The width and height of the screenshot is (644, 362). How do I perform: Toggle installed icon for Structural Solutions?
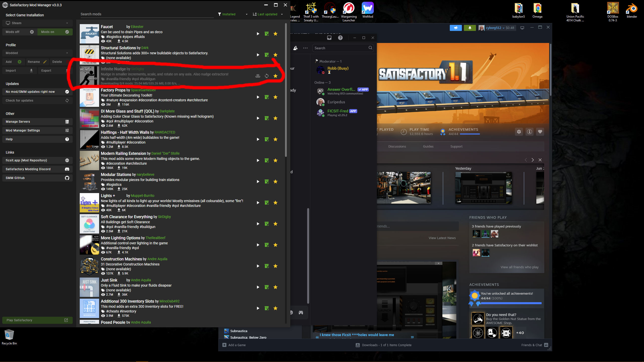[267, 55]
